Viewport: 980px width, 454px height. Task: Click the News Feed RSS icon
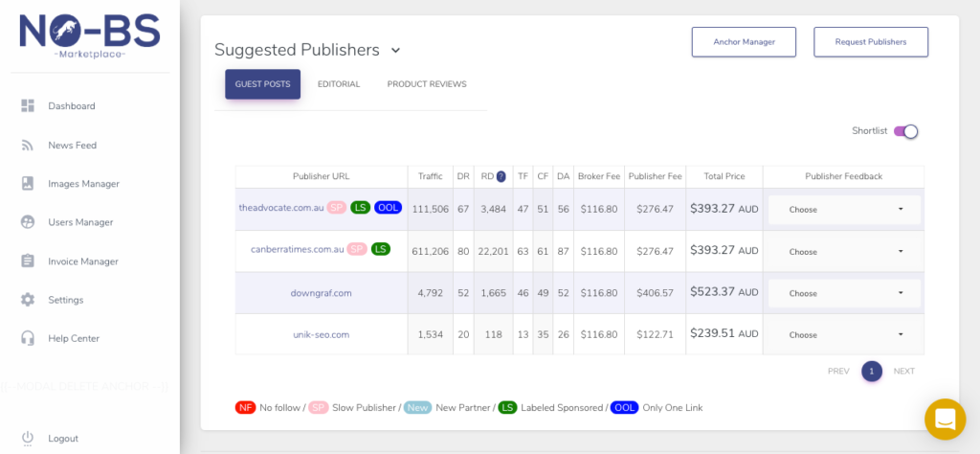click(28, 145)
